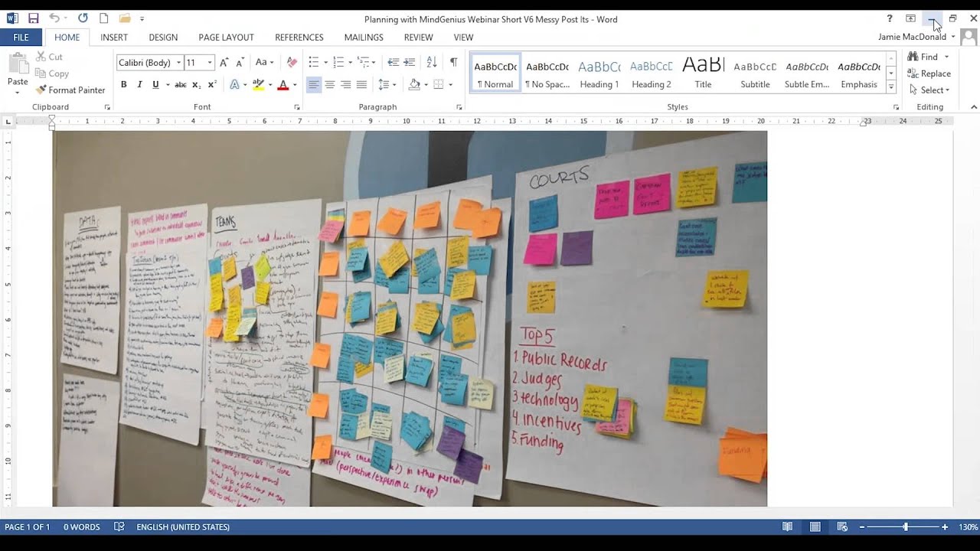Select the Format Painter tool
980x551 pixels.
(70, 90)
